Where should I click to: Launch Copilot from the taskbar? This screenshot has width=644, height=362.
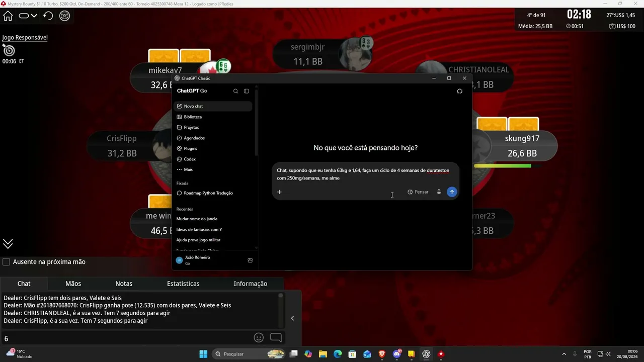308,354
